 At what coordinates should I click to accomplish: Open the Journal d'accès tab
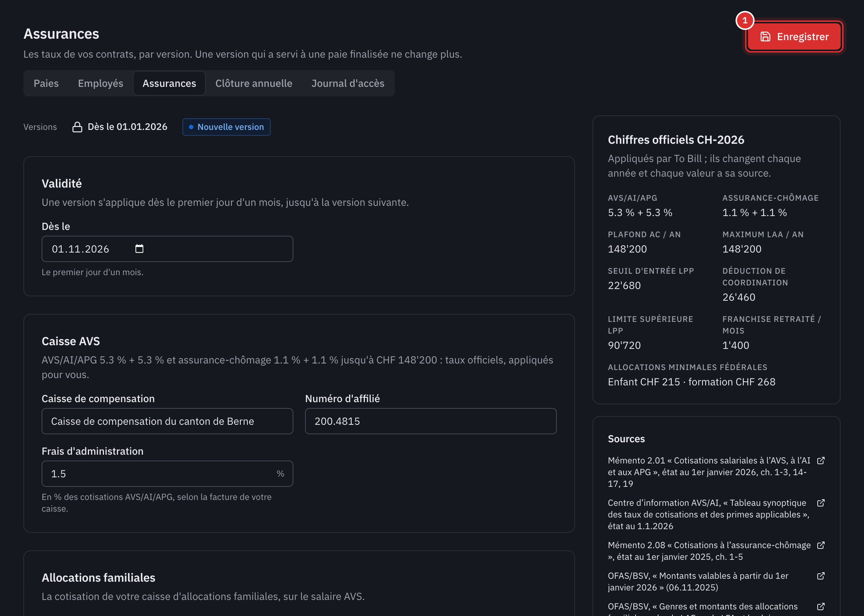point(348,83)
